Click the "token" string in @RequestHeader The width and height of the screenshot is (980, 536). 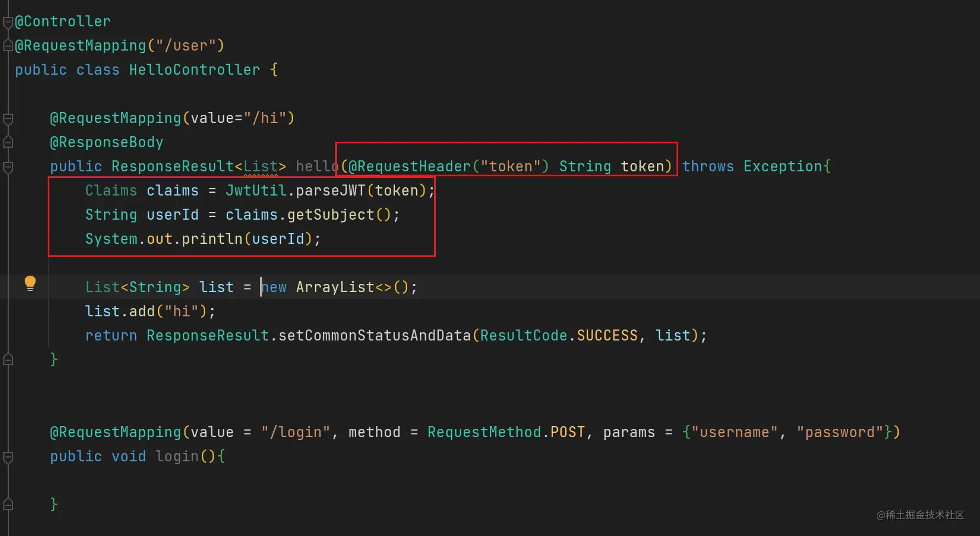[510, 166]
